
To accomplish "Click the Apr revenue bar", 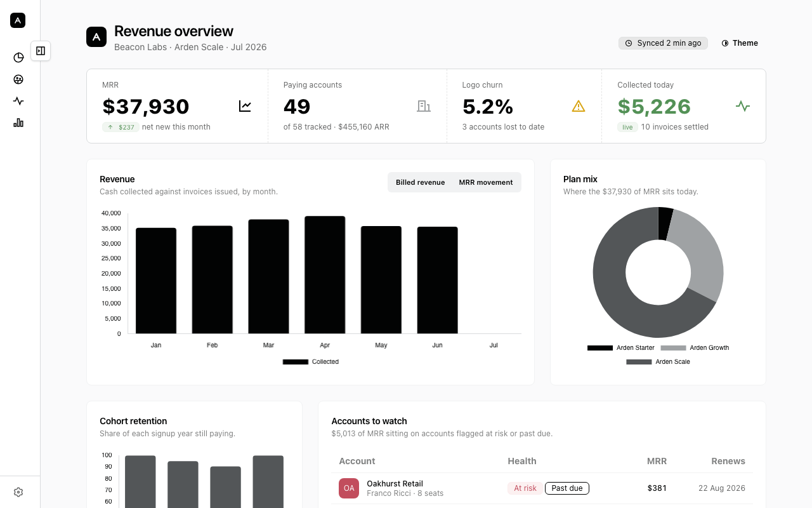I will [x=325, y=275].
